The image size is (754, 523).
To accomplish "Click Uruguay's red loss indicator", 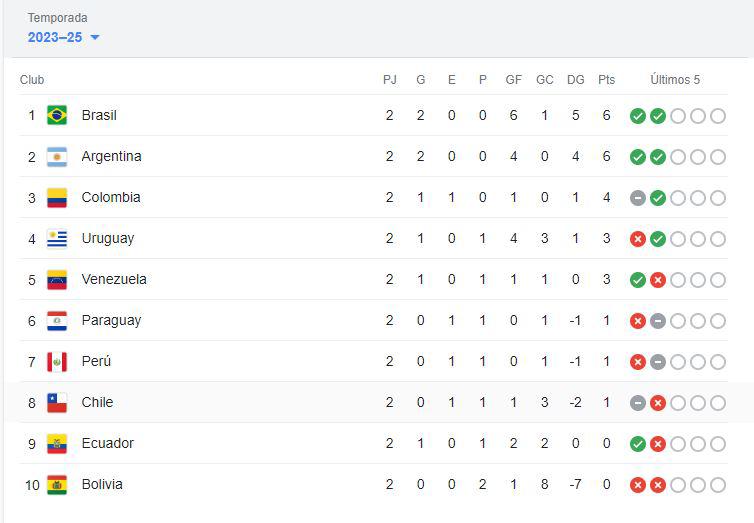I will [638, 239].
